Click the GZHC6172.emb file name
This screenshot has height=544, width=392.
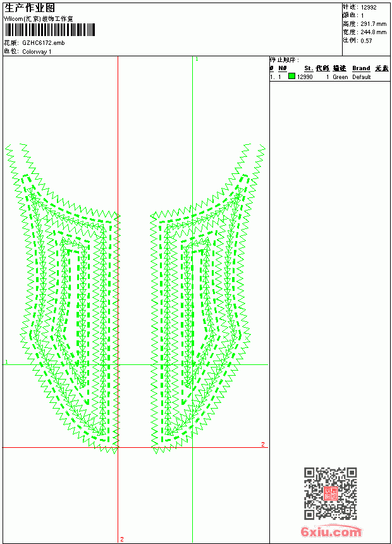[x=44, y=43]
